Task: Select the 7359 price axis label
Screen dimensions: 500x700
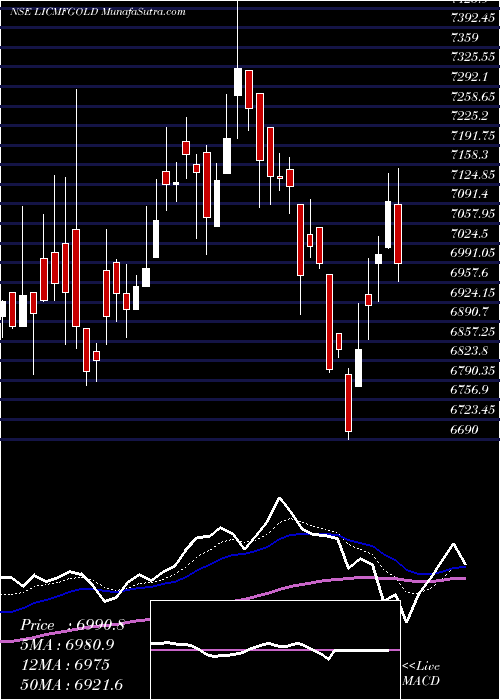Action: (x=465, y=38)
